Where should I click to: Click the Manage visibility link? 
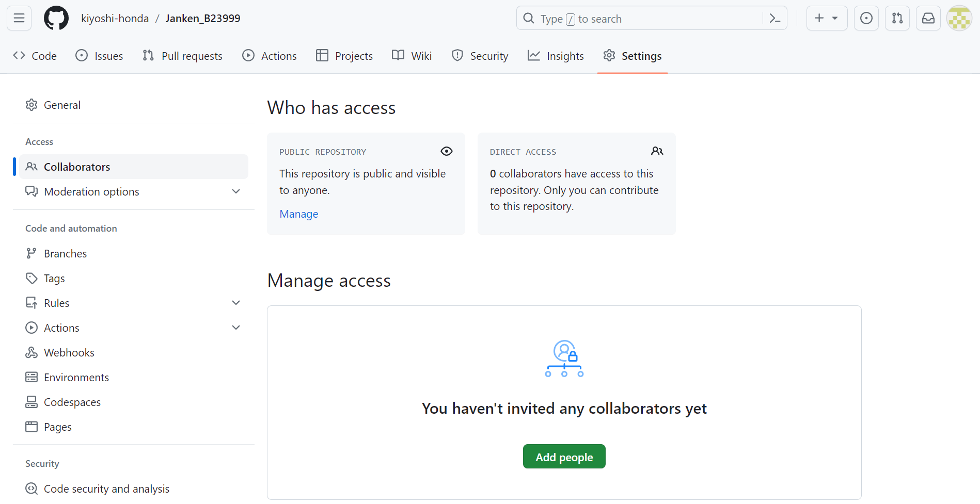pos(298,214)
